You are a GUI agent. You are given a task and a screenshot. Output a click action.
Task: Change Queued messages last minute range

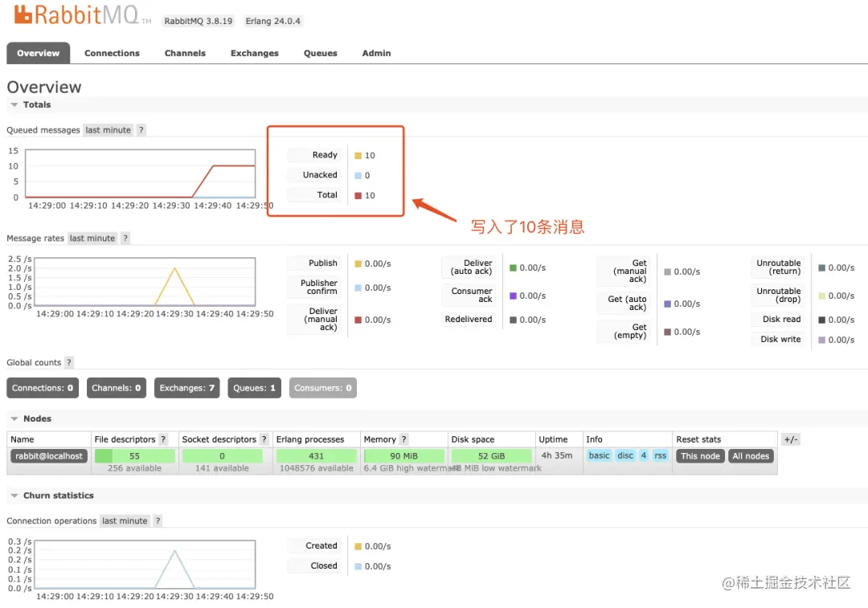(x=108, y=130)
